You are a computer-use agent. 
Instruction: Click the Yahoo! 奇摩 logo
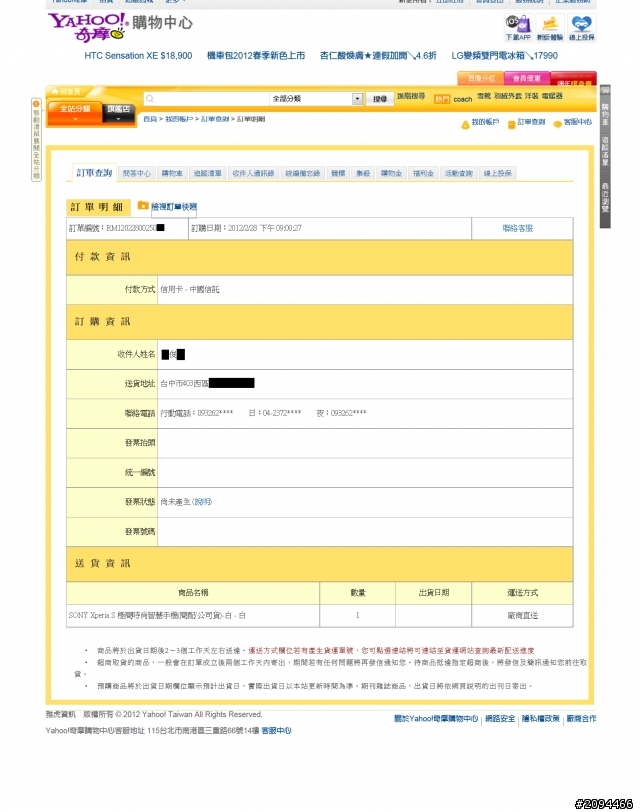click(x=88, y=26)
